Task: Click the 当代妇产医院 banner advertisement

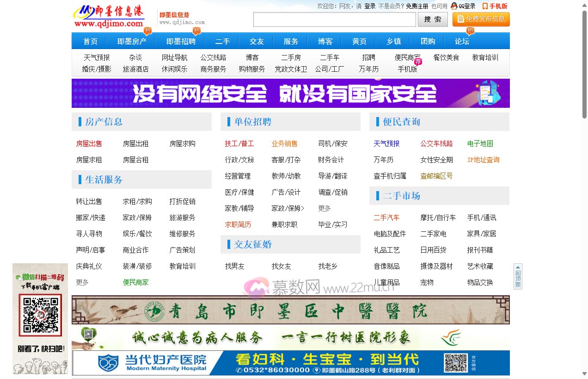Action: tap(291, 362)
